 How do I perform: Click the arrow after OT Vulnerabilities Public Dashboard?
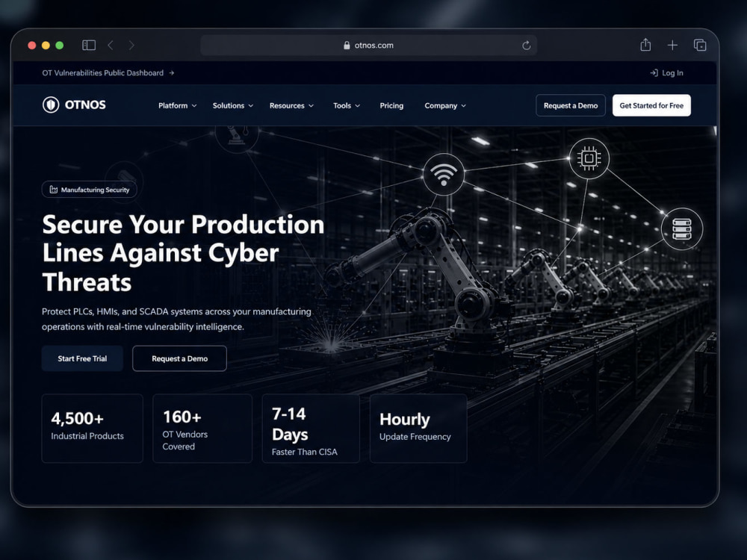point(172,73)
